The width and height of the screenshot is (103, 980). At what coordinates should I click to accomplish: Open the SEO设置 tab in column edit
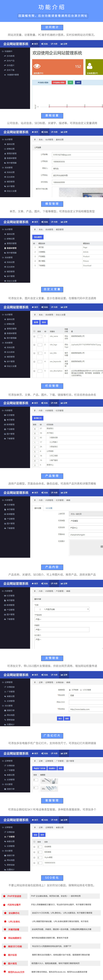pyautogui.click(x=49, y=508)
